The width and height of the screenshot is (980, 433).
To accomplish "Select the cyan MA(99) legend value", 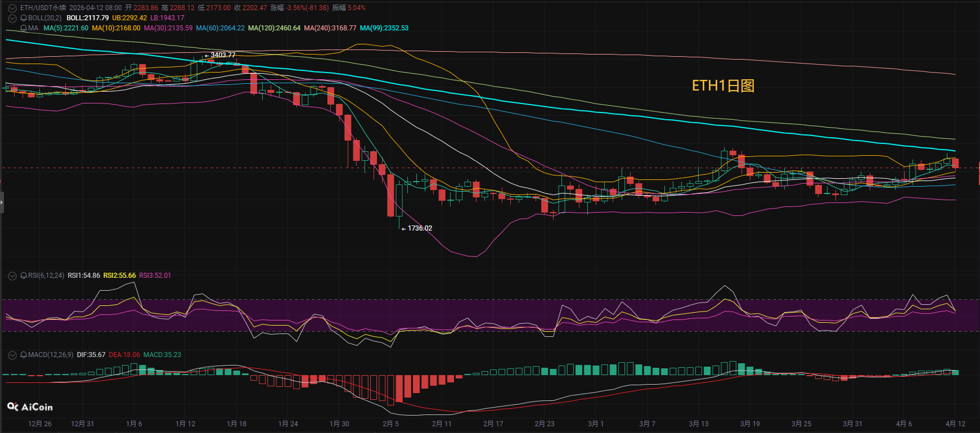I will pos(384,28).
